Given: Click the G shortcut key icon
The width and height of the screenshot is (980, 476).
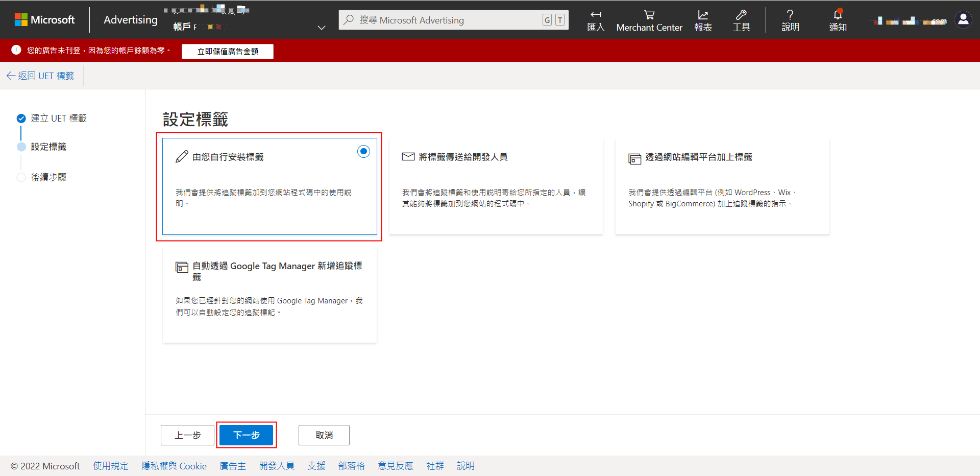Looking at the screenshot, I should 547,20.
